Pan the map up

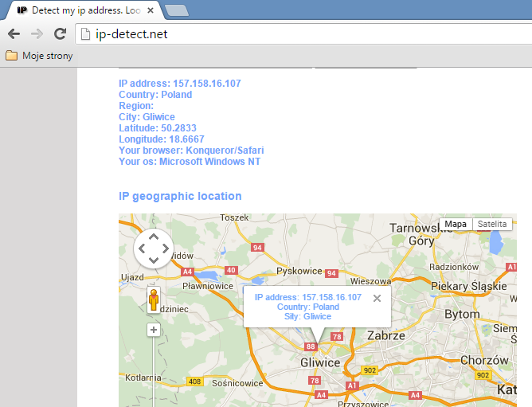[x=154, y=237]
